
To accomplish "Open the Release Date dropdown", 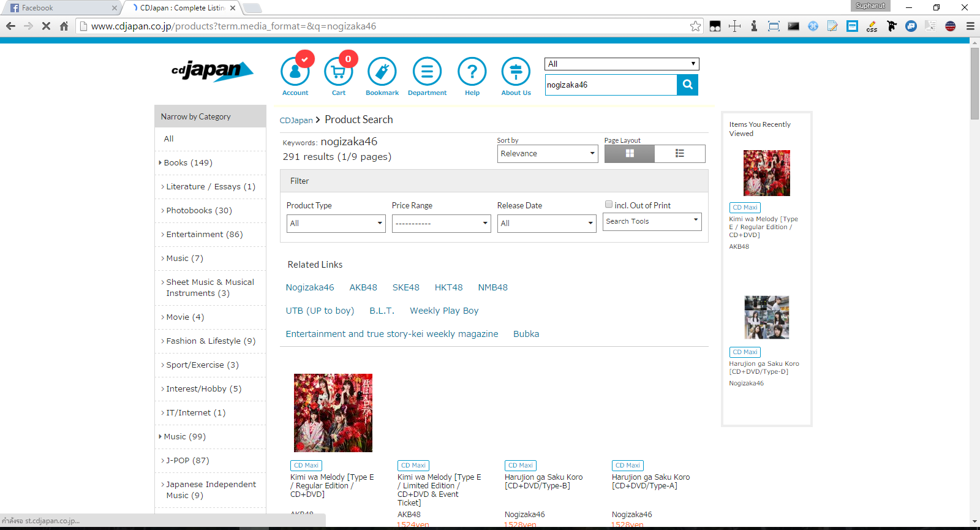I will click(x=547, y=223).
